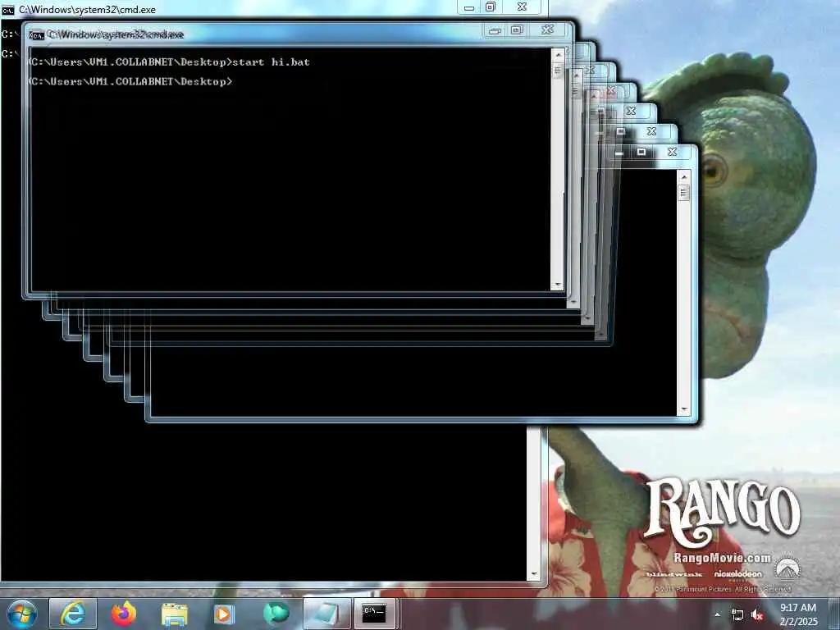Restore down the large background cmd window

[491, 7]
